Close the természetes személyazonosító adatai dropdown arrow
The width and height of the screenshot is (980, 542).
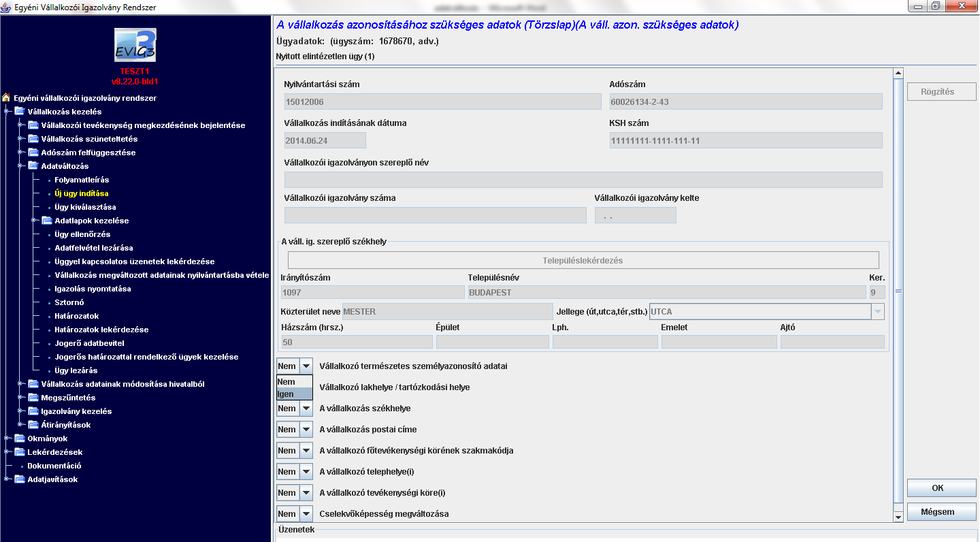pyautogui.click(x=306, y=366)
